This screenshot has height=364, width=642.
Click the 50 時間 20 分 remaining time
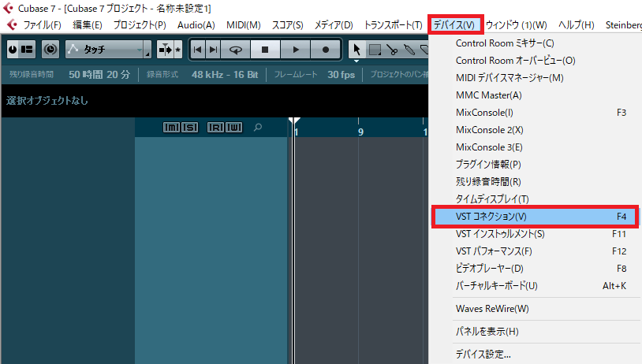[99, 75]
